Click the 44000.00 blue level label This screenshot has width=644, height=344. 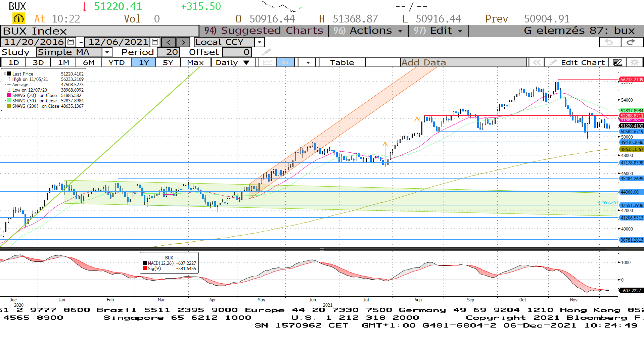(x=631, y=192)
